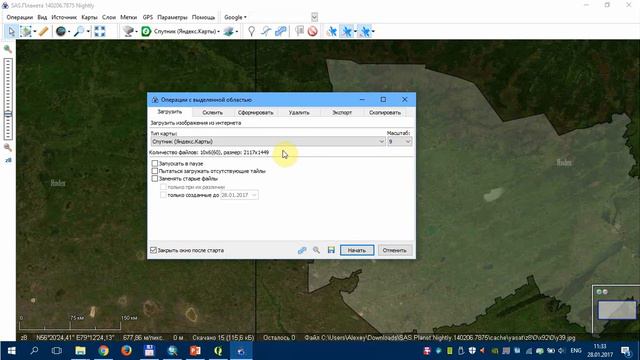Open the 'Параметры' menu

[x=172, y=17]
